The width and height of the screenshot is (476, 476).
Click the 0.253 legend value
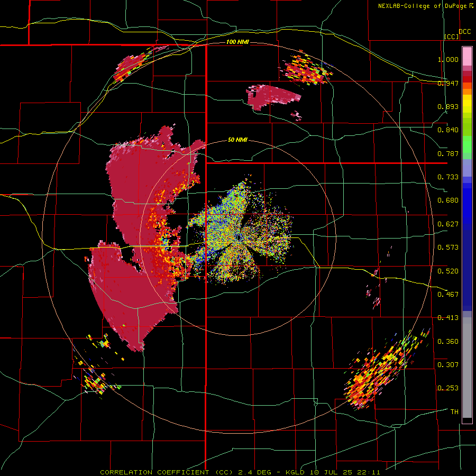(448, 388)
